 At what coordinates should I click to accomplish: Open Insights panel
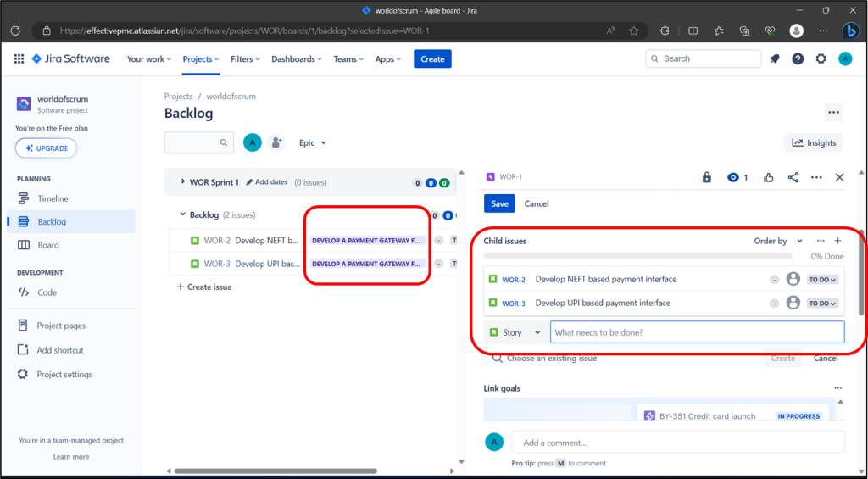(x=814, y=142)
